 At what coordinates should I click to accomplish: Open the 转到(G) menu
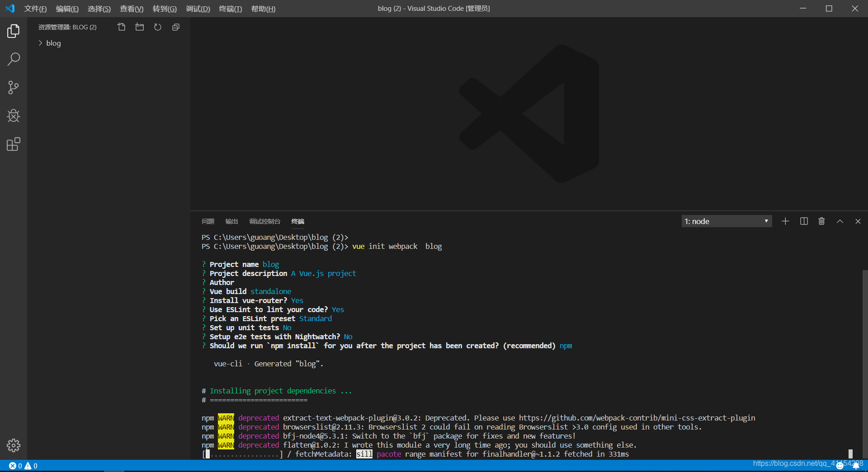[x=165, y=9]
